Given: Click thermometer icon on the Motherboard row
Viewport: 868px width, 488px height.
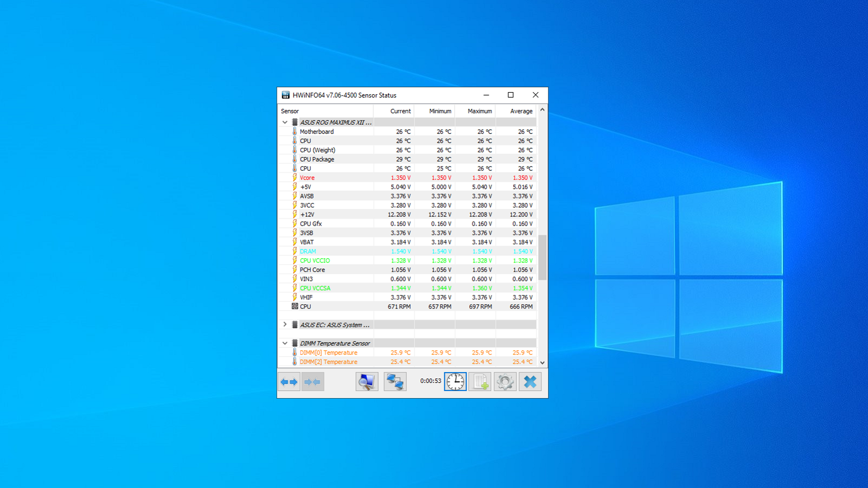Looking at the screenshot, I should (x=295, y=132).
